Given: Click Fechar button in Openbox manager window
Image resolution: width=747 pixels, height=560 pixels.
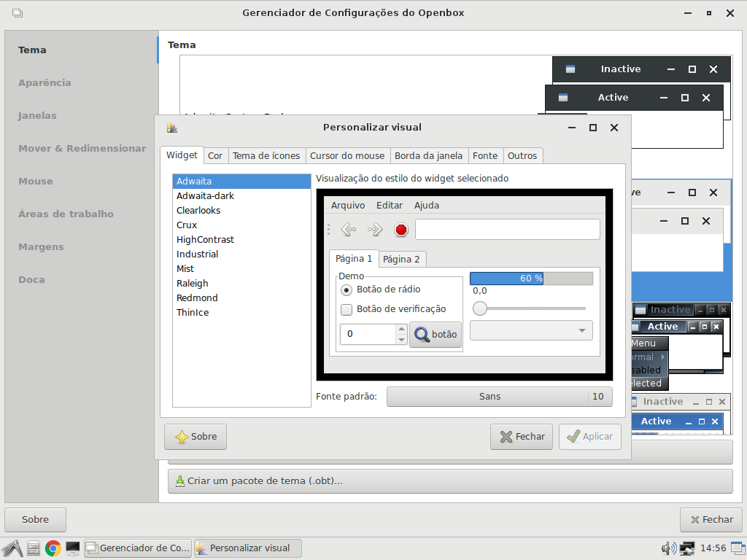Looking at the screenshot, I should (711, 519).
